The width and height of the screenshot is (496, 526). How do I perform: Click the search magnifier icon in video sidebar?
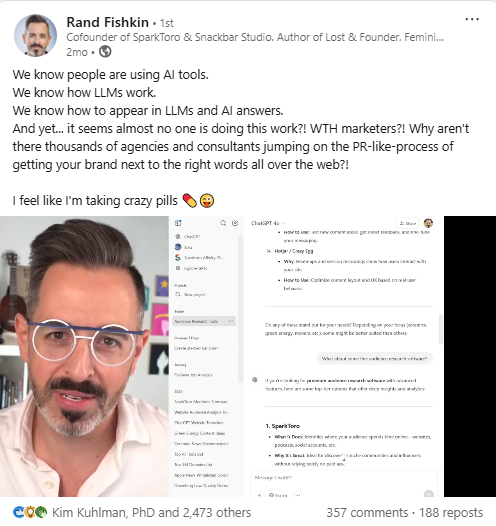223,223
